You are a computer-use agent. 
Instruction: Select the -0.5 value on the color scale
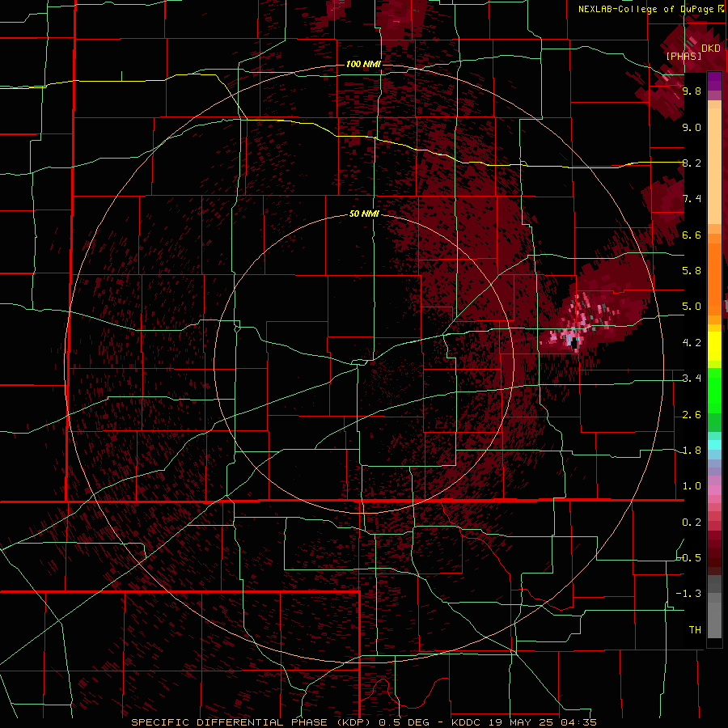tap(689, 557)
